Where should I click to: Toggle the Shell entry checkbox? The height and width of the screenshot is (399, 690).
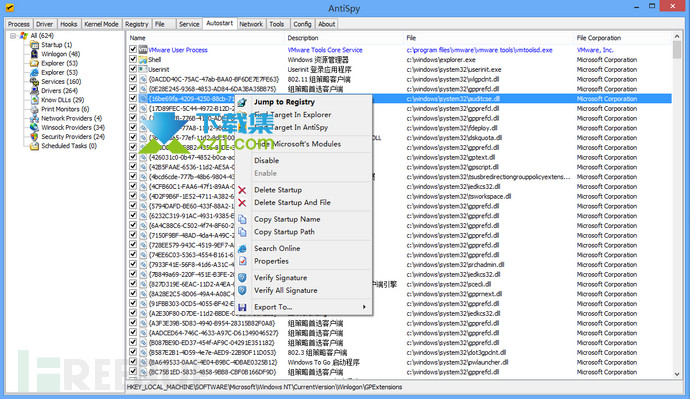[x=133, y=59]
